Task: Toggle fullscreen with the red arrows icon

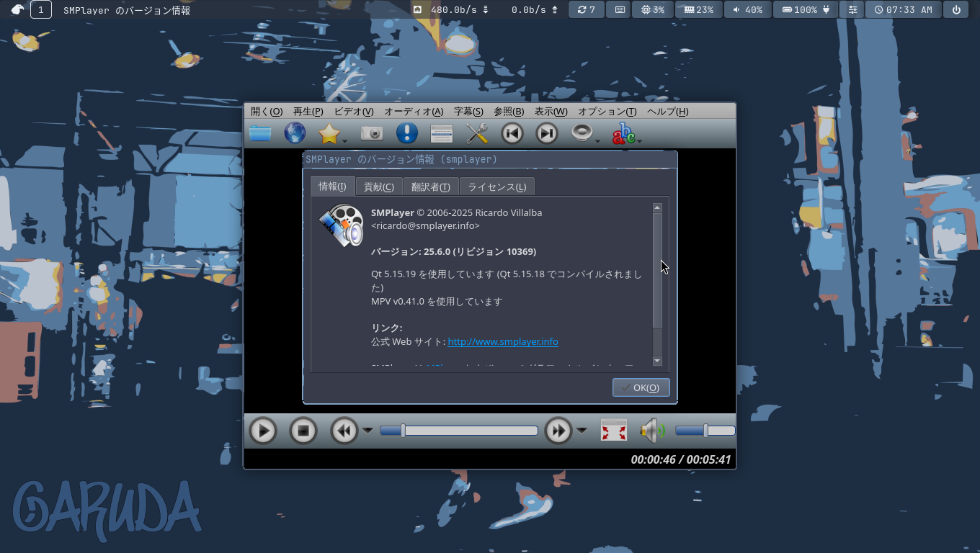Action: [x=614, y=431]
